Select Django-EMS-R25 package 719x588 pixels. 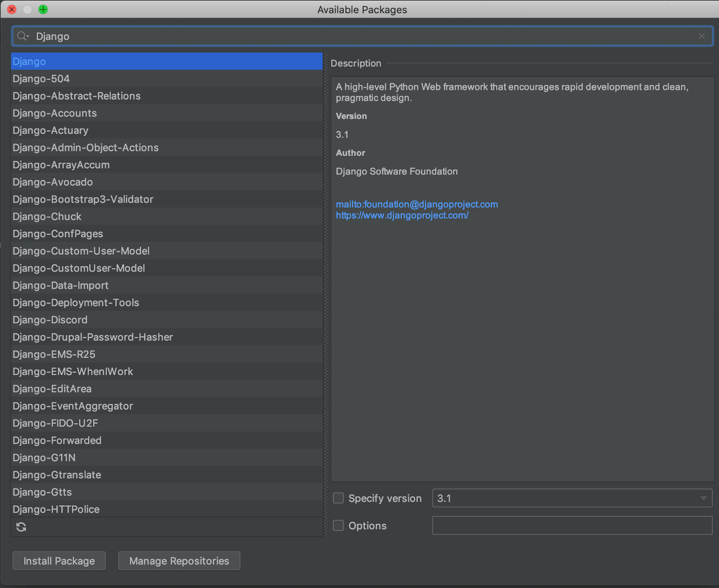click(x=167, y=354)
